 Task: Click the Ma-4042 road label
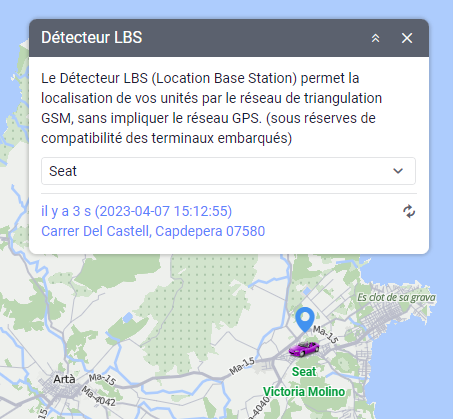(99, 396)
